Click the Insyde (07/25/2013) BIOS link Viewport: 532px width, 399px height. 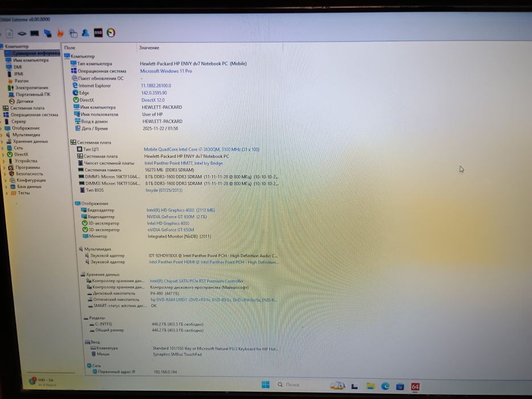pos(164,190)
